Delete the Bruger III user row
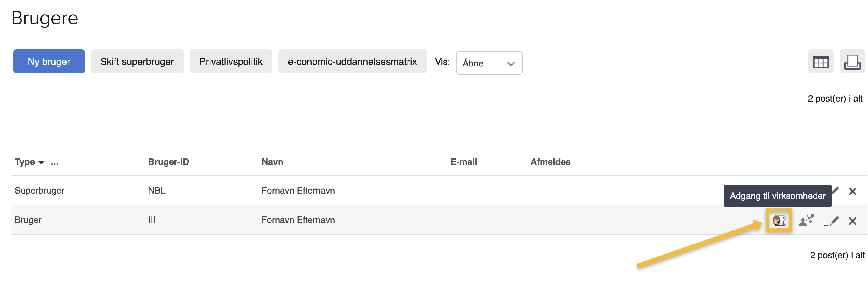Image resolution: width=868 pixels, height=296 pixels. point(853,221)
